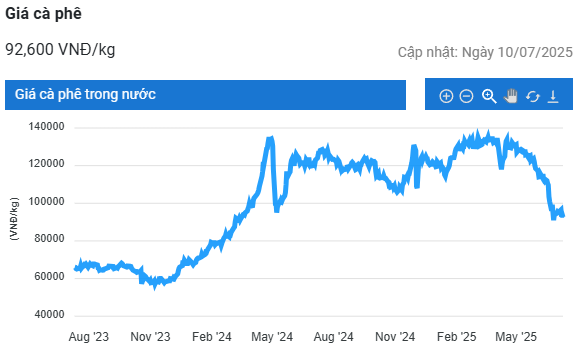Viewport: 583px width, 361px height.
Task: Open the chart download menu icon
Action: point(553,96)
